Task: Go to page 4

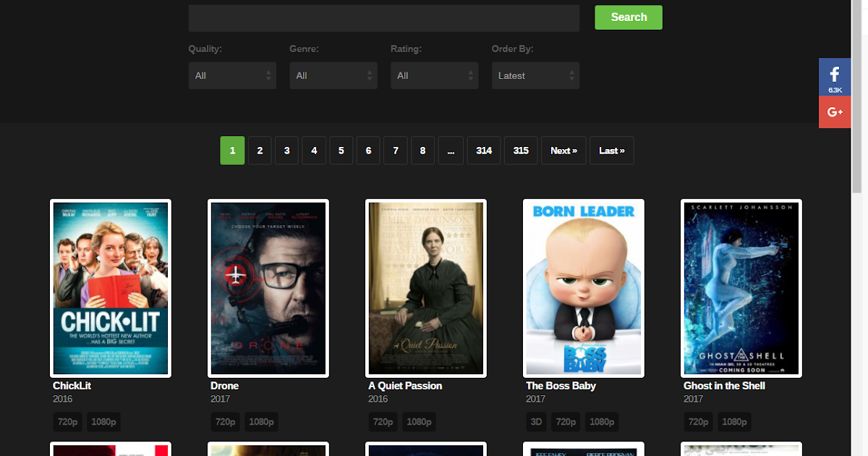Action: point(314,151)
